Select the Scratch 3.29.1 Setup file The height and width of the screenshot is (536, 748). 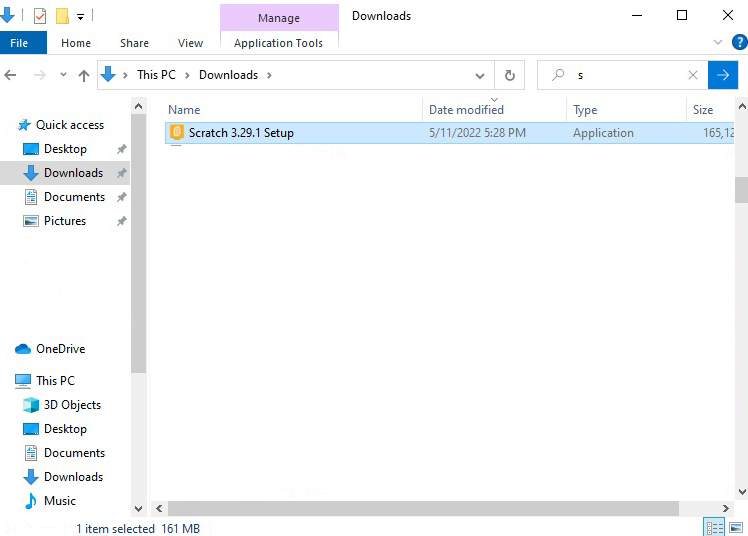[241, 133]
